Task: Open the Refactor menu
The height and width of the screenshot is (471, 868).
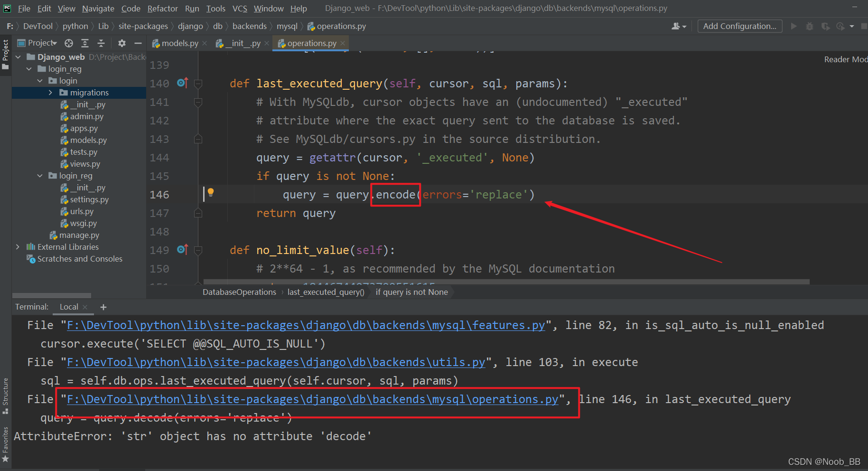Action: point(162,9)
